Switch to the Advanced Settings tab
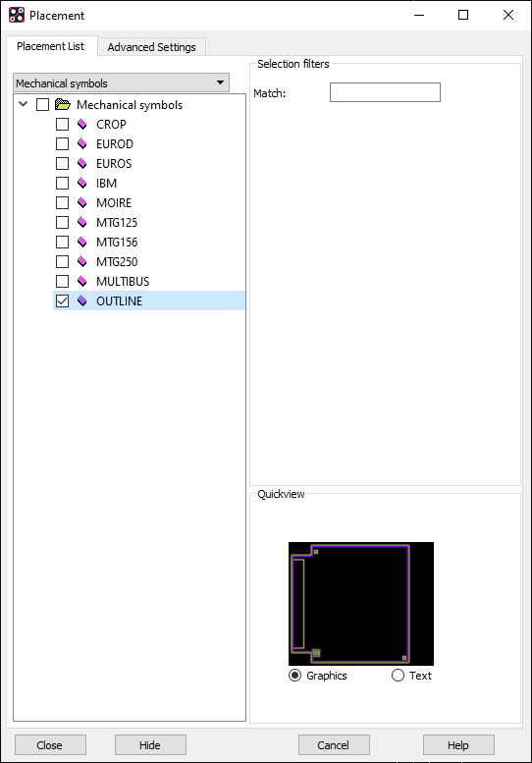Screen dimensions: 532x763 pos(152,47)
